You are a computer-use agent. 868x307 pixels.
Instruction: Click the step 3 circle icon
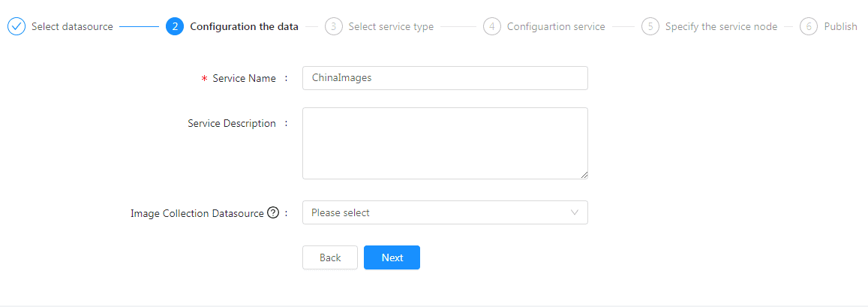click(334, 26)
